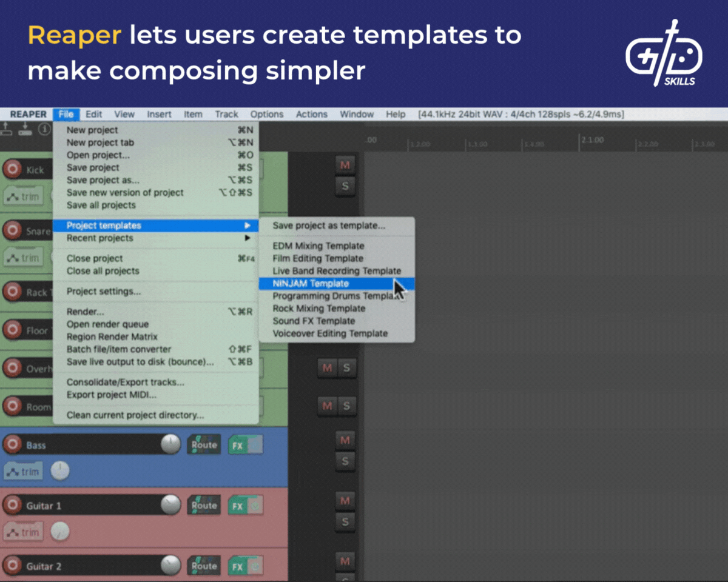Open the Track menu
This screenshot has height=582, width=728.
tap(226, 114)
